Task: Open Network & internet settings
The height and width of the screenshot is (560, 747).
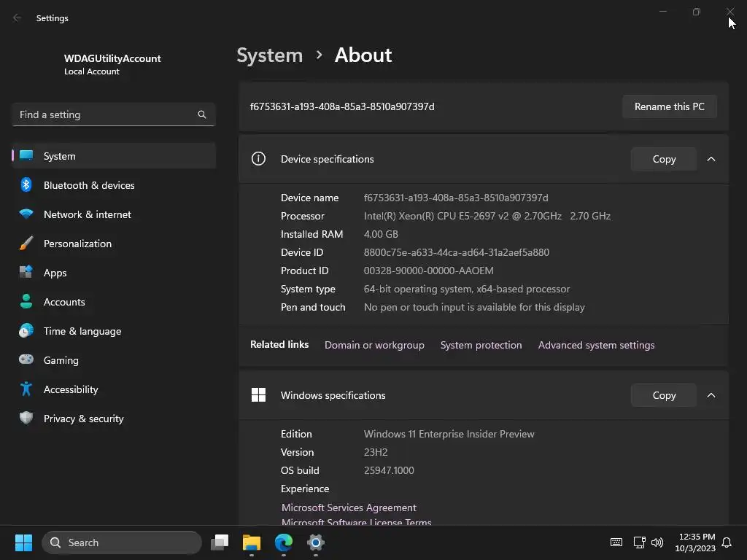Action: pyautogui.click(x=114, y=214)
